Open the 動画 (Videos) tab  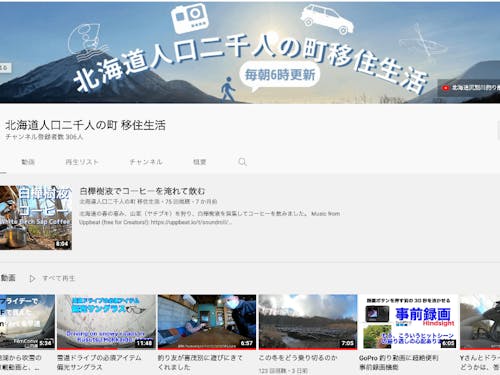tap(28, 162)
